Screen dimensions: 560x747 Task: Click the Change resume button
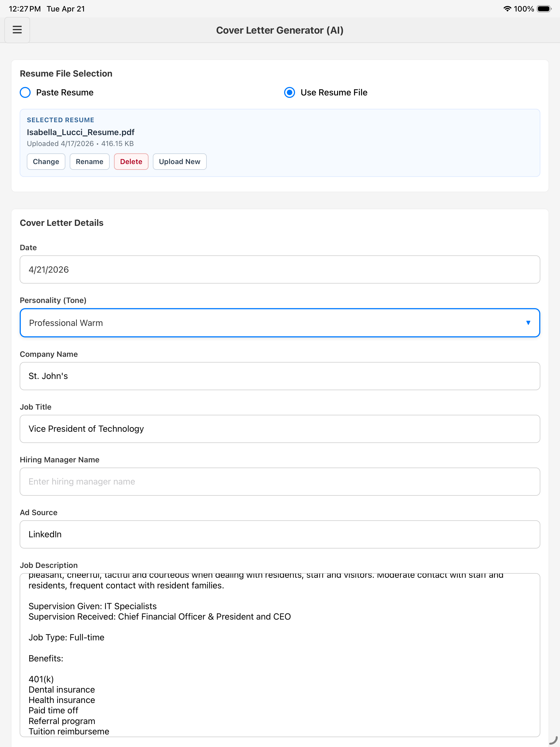coord(46,161)
